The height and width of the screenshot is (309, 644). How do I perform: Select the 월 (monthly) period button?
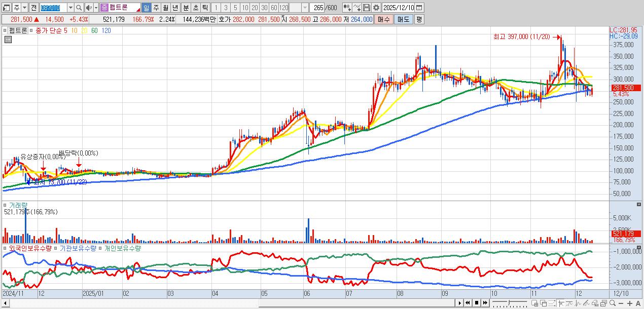click(165, 8)
